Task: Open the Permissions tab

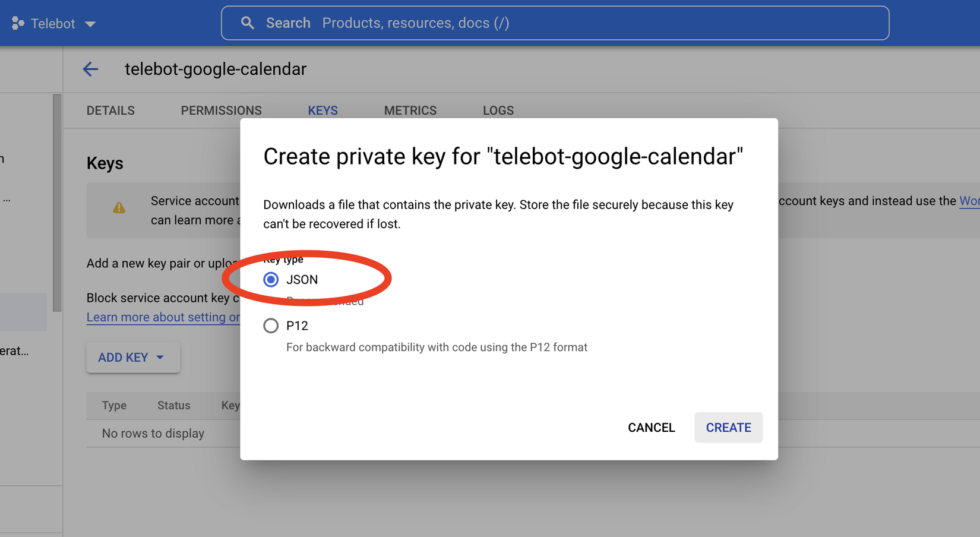Action: pyautogui.click(x=221, y=110)
